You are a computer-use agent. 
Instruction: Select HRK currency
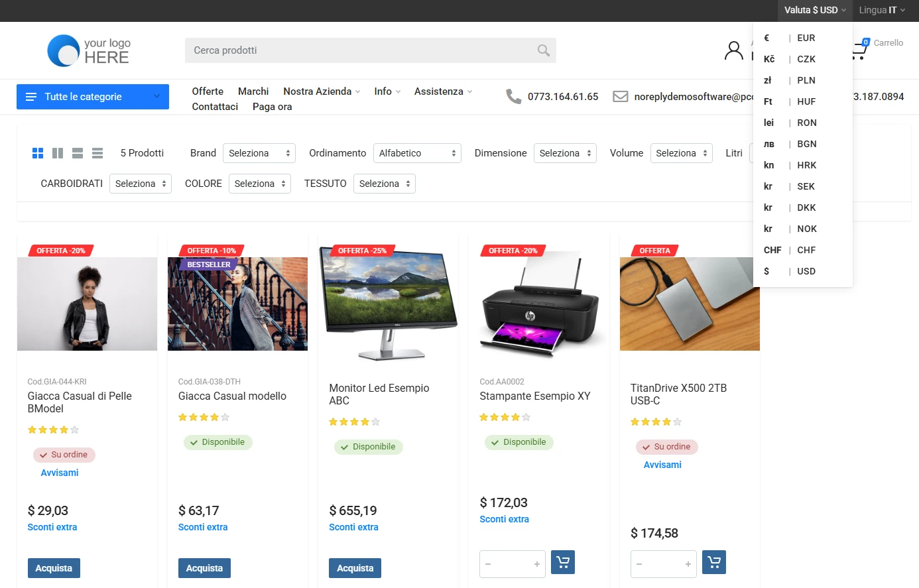click(x=803, y=165)
